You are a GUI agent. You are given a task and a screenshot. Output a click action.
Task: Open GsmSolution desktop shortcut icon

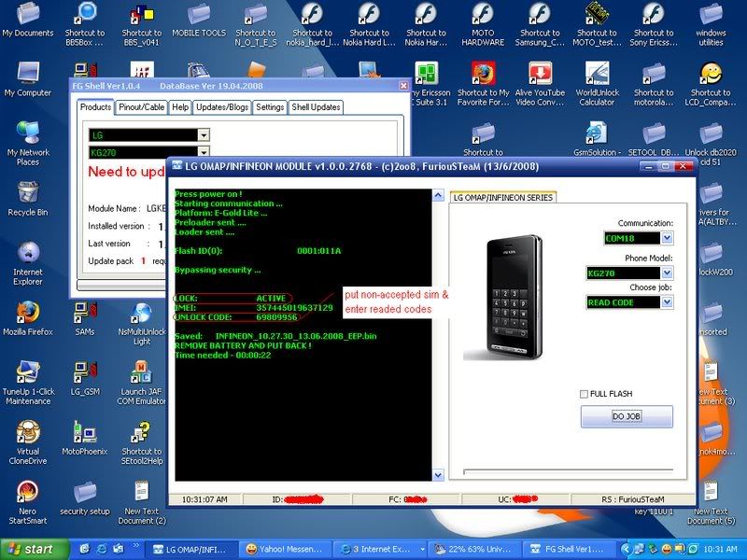point(597,139)
